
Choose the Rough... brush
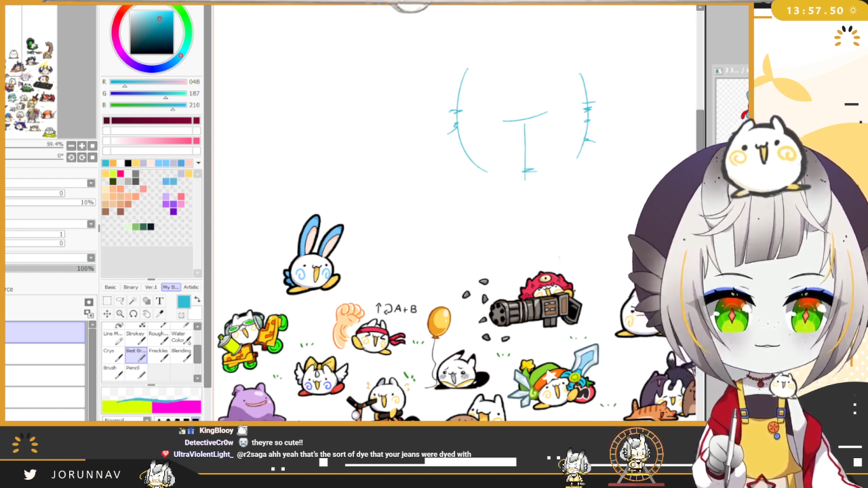[158, 338]
